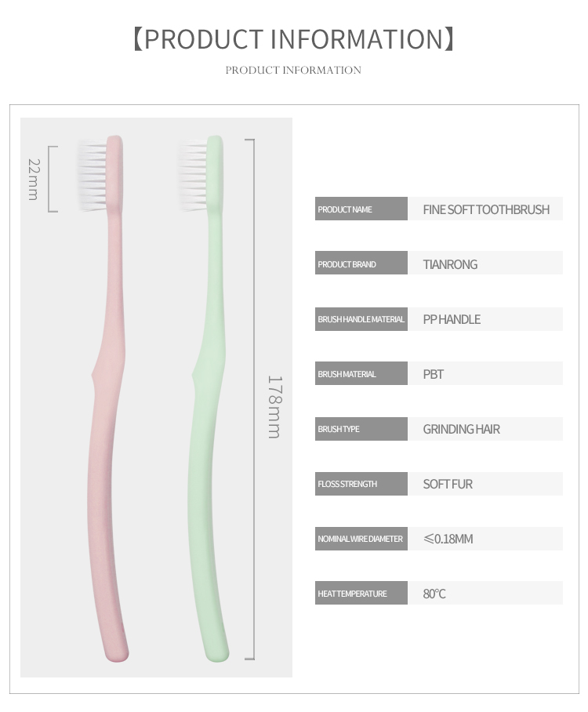Screen dimensions: 588x712
Task: Click the FLOSS STRENGTH label
Action: coord(347,484)
